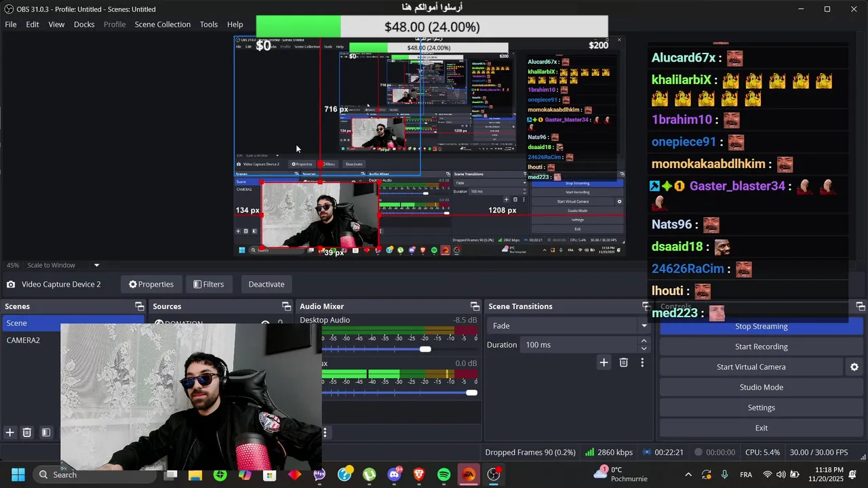Open the Wi-Fi network tray icon
Image resolution: width=868 pixels, height=488 pixels.
pos(768,474)
